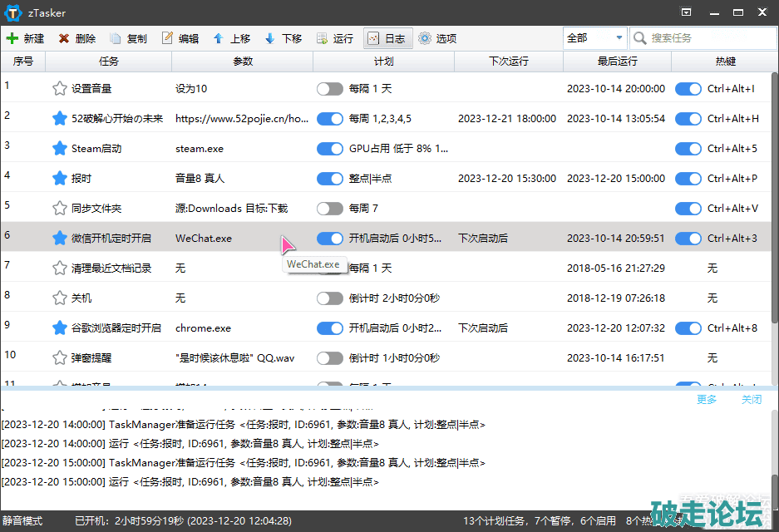Viewport: 779px width, 532px height.
Task: Click the red X 删除 icon
Action: coord(64,38)
